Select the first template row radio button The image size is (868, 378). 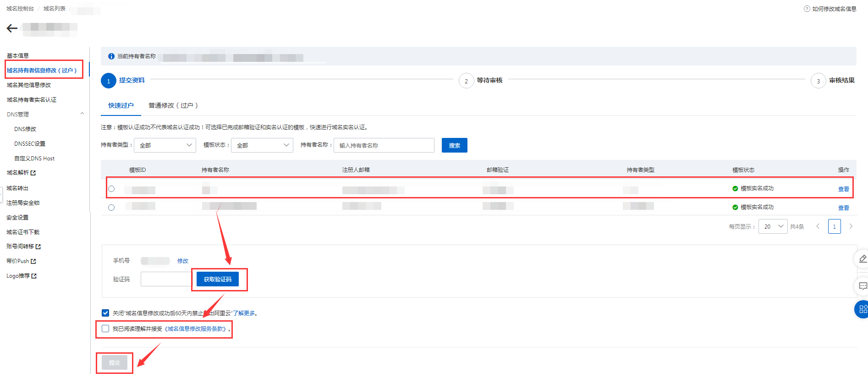pos(111,189)
